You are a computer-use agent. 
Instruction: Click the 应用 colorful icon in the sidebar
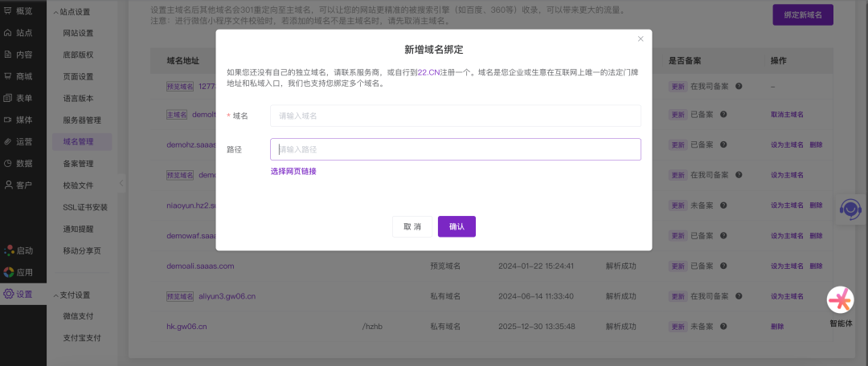pos(9,272)
